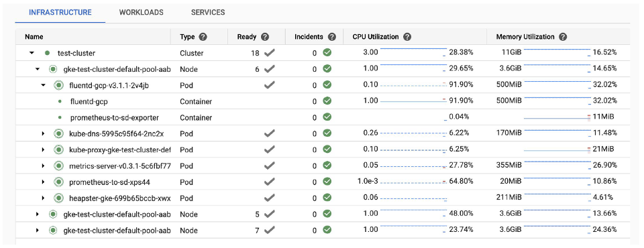The width and height of the screenshot is (644, 248).
Task: Click the 48.00% CPU value
Action: (461, 214)
